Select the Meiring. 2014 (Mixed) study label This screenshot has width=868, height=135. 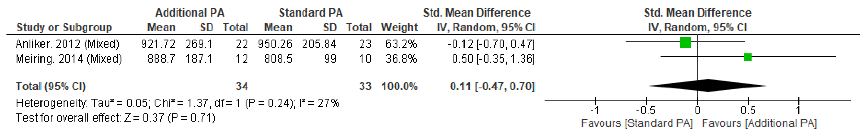click(69, 59)
